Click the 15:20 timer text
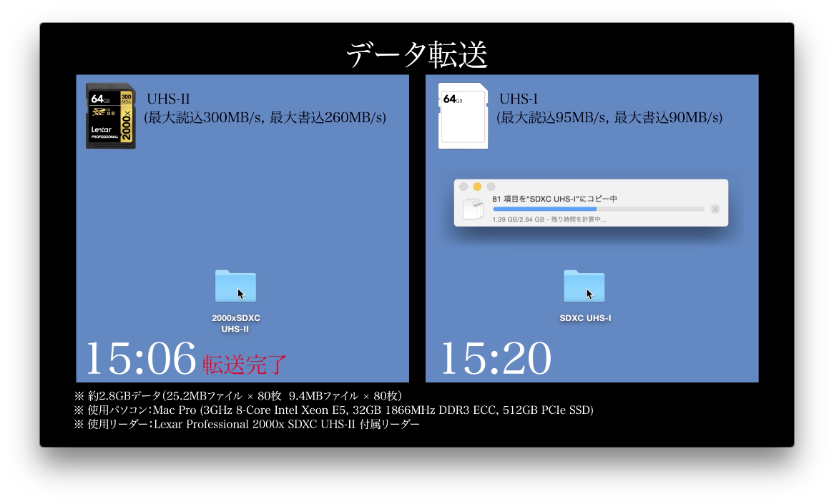834x504 pixels. click(x=496, y=358)
